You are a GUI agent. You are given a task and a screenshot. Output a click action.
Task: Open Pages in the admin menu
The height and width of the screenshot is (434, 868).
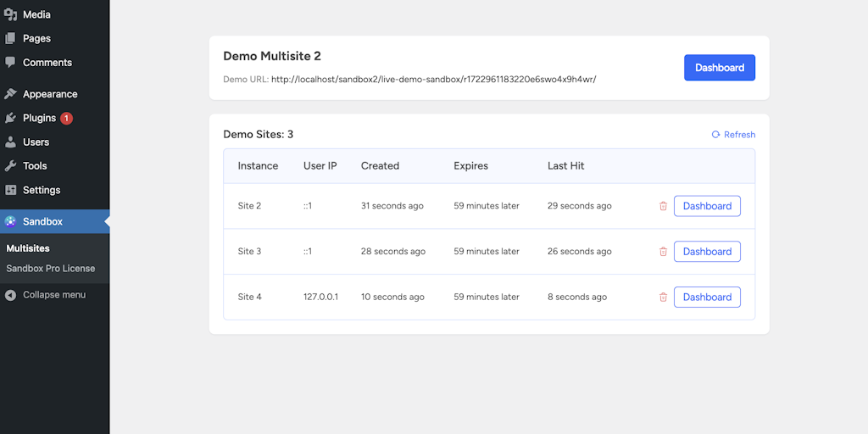[x=36, y=39]
